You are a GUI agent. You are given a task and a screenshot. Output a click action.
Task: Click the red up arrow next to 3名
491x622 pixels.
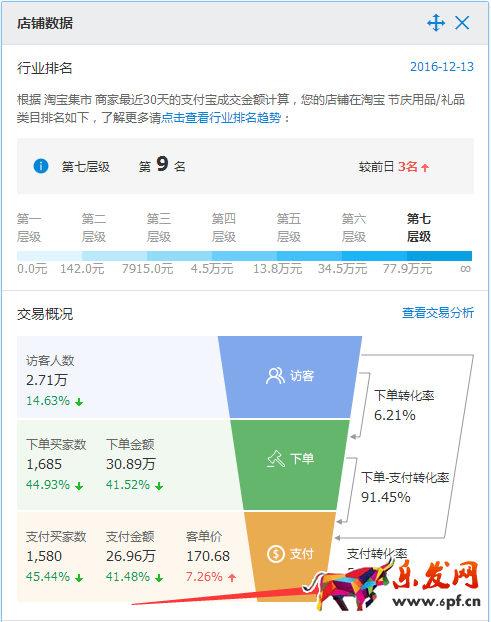pos(425,168)
